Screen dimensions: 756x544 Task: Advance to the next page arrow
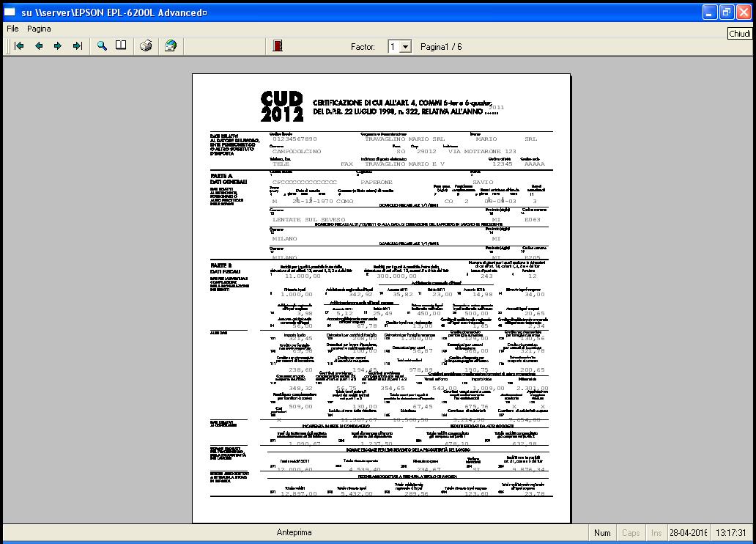(x=58, y=46)
